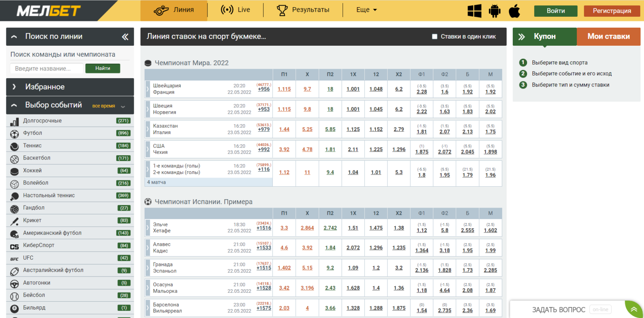Click the Регистрация button
The image size is (644, 318).
(612, 11)
